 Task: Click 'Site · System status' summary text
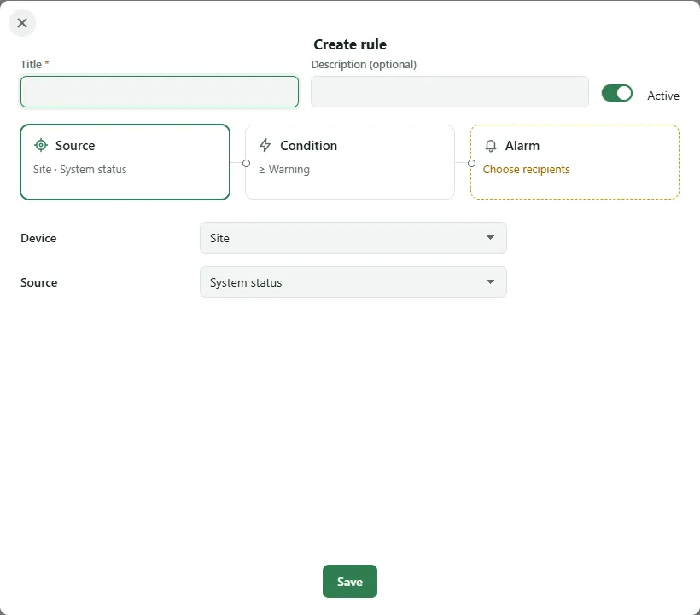[80, 170]
